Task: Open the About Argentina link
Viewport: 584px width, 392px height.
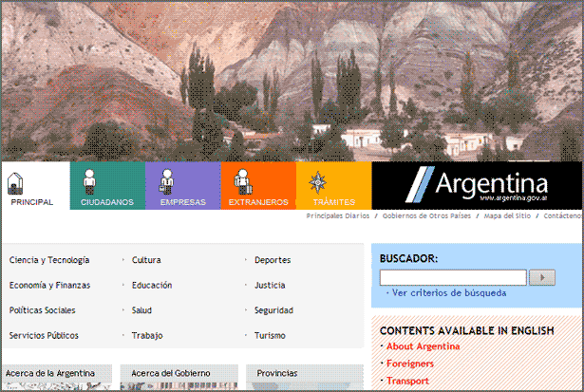Action: (423, 346)
